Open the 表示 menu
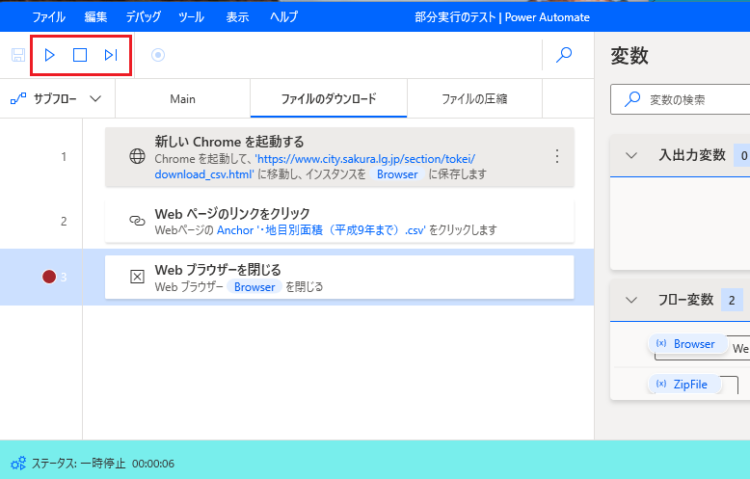The height and width of the screenshot is (479, 750). 237,17
